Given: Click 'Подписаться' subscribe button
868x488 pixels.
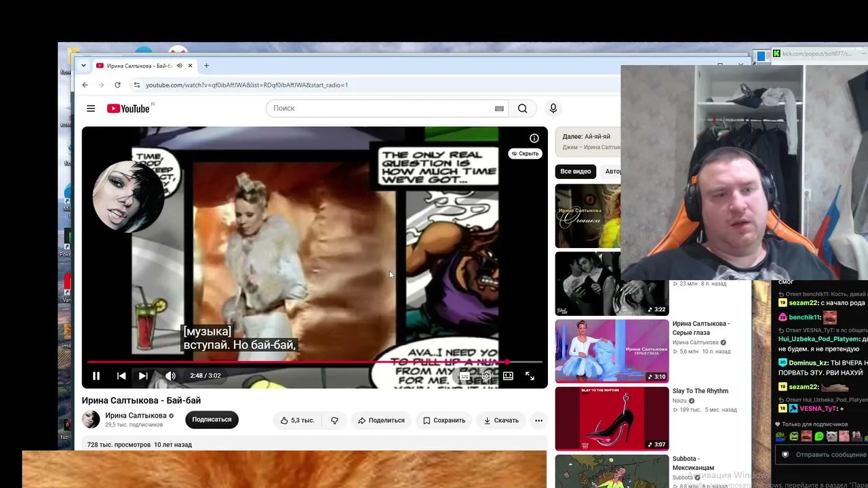Looking at the screenshot, I should (x=212, y=420).
